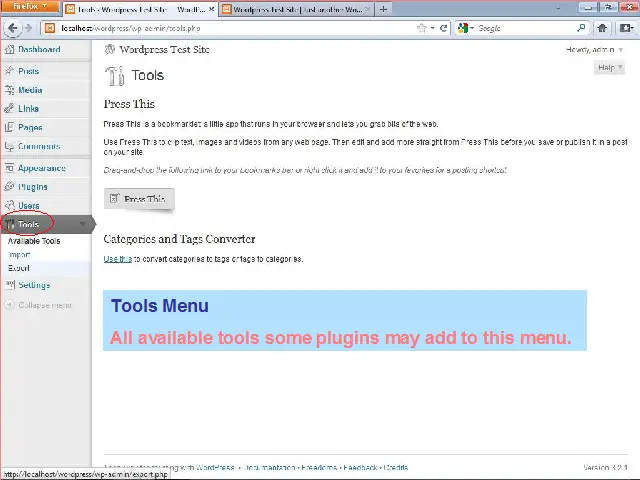
Task: Open Appearance menu item
Action: point(42,168)
